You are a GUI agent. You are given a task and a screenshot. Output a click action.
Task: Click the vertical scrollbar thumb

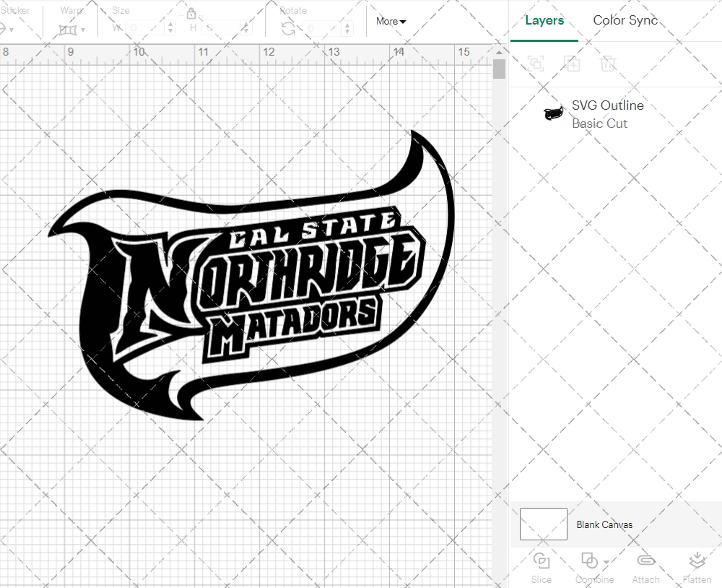point(499,69)
